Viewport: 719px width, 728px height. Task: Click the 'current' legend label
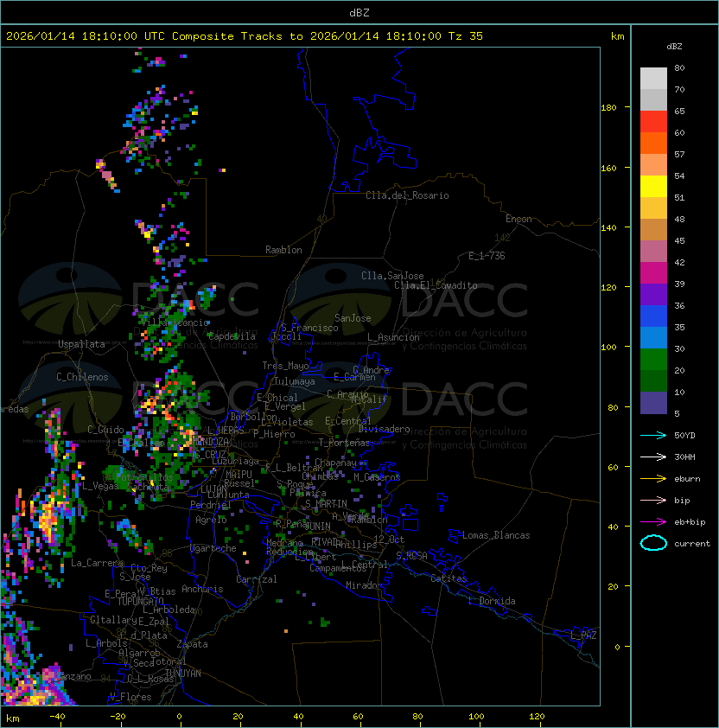tap(692, 544)
